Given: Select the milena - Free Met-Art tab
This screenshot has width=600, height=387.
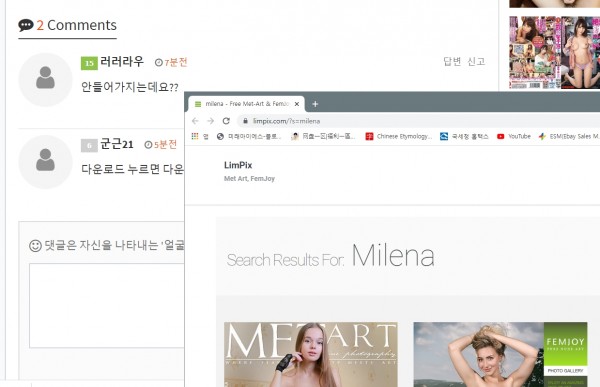Looking at the screenshot, I should [246, 104].
